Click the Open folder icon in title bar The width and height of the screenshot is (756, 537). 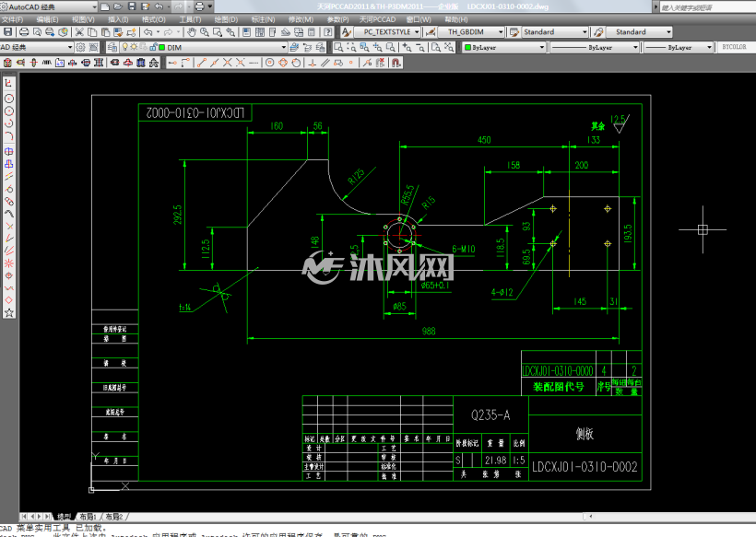(x=118, y=6)
